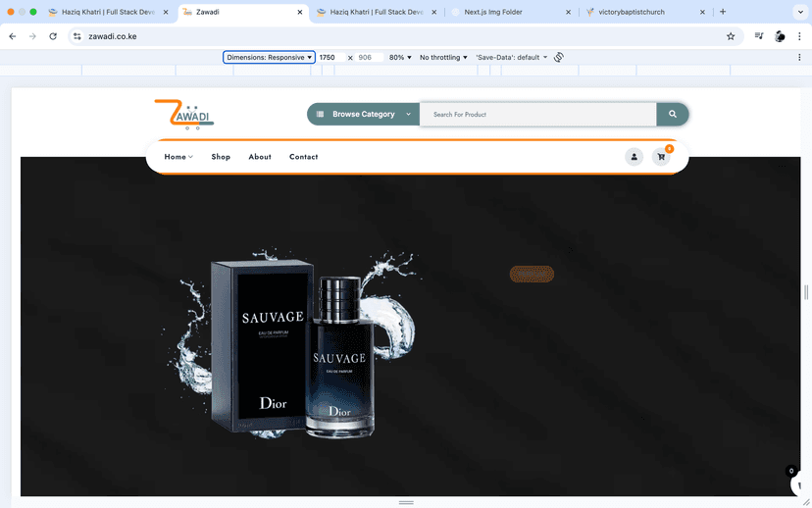
Task: Click the right viewport resize handle
Action: pos(806,292)
